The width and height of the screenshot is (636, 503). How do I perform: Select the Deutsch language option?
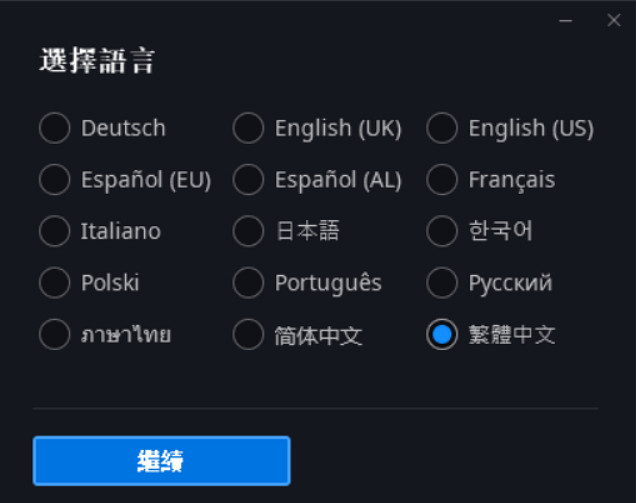click(x=54, y=128)
